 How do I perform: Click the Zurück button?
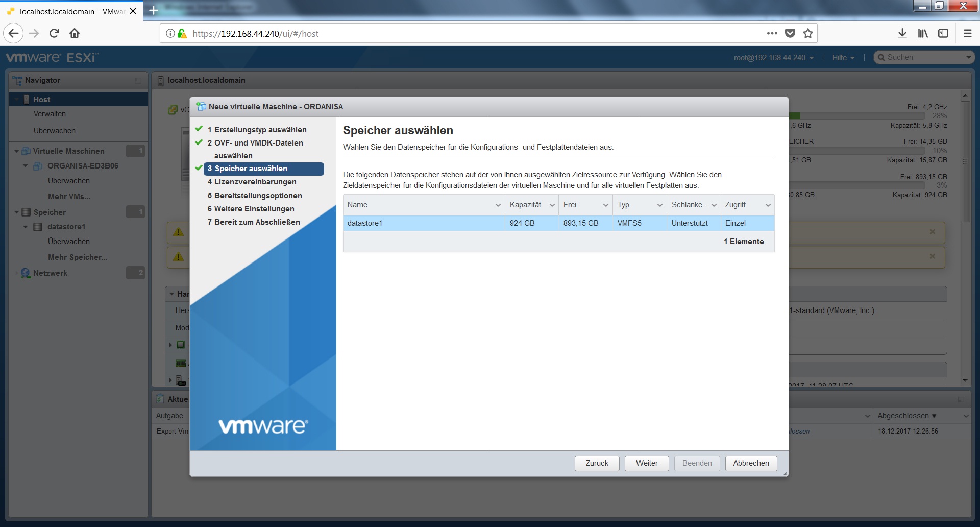click(x=597, y=463)
